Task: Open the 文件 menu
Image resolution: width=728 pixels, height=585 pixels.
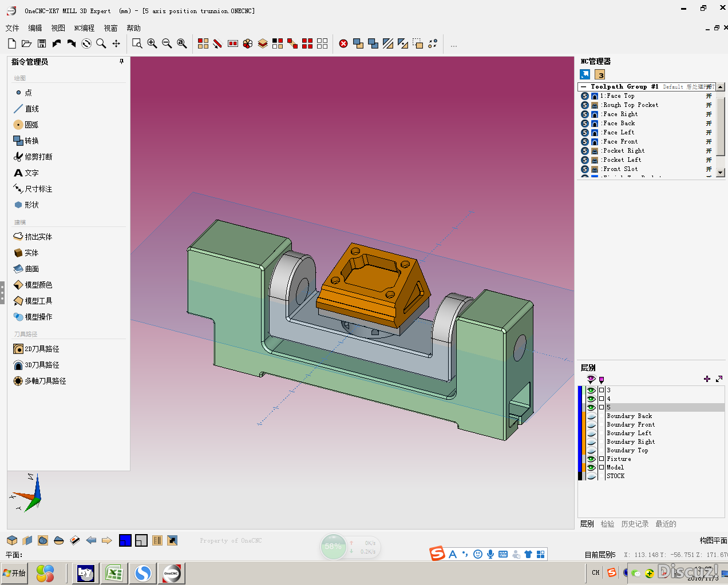Action: 12,28
